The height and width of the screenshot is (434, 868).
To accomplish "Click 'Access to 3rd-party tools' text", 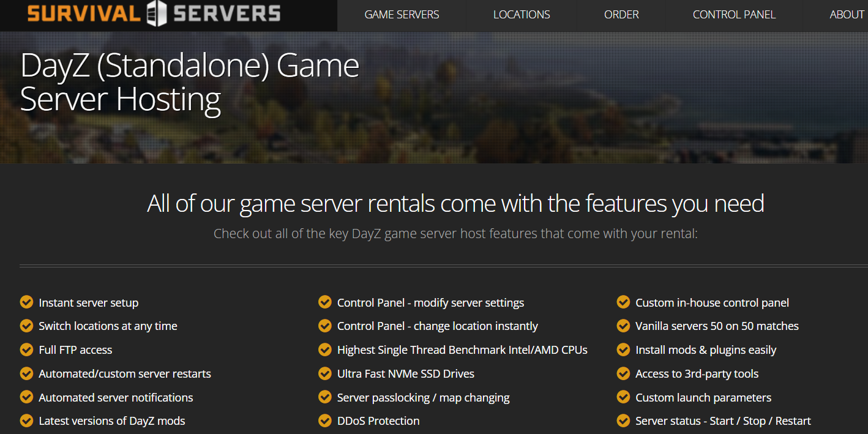I will tap(697, 374).
